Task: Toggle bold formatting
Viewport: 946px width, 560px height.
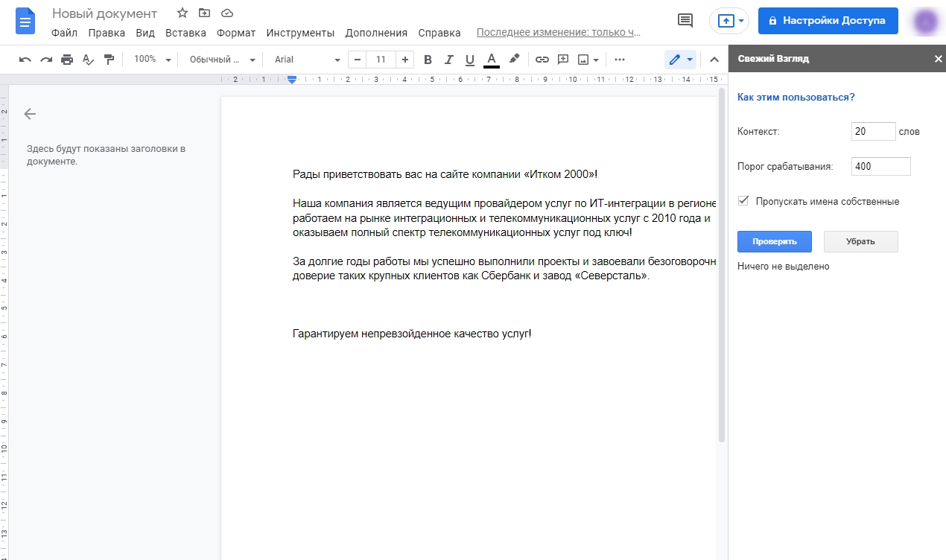Action: point(428,60)
